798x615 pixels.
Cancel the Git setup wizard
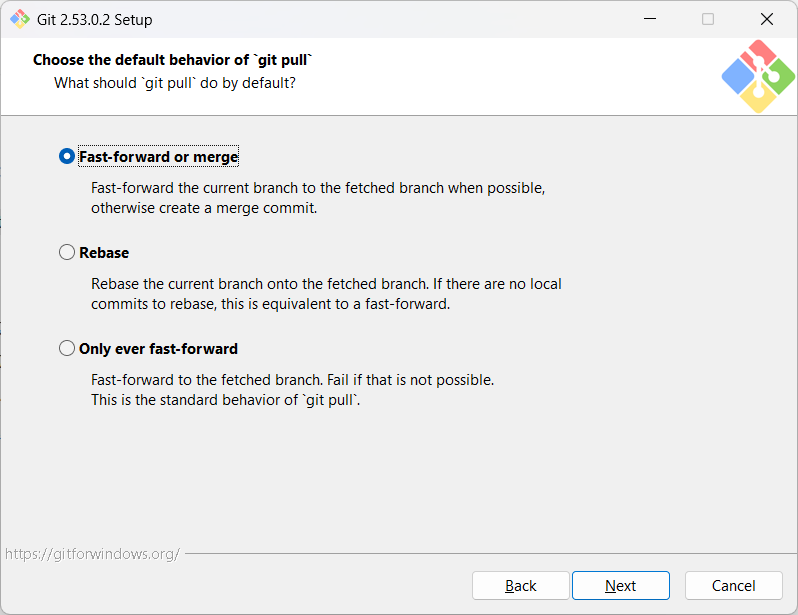(733, 585)
